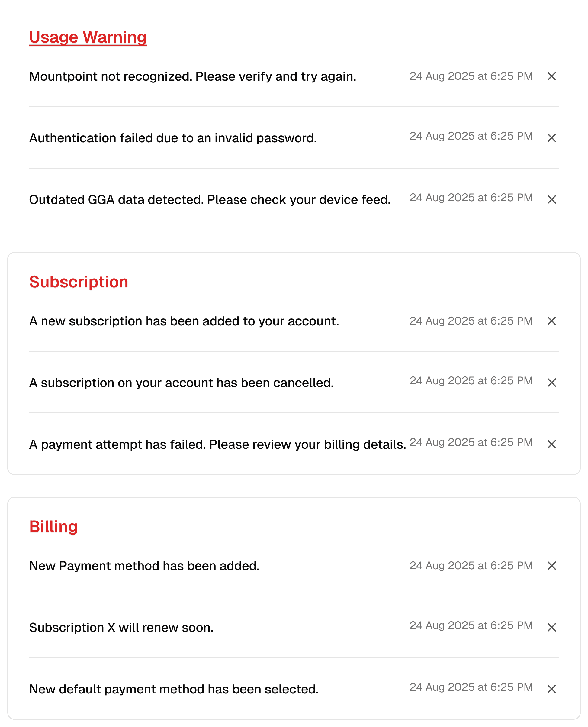
Task: Dismiss the new default payment method notification
Action: (551, 689)
